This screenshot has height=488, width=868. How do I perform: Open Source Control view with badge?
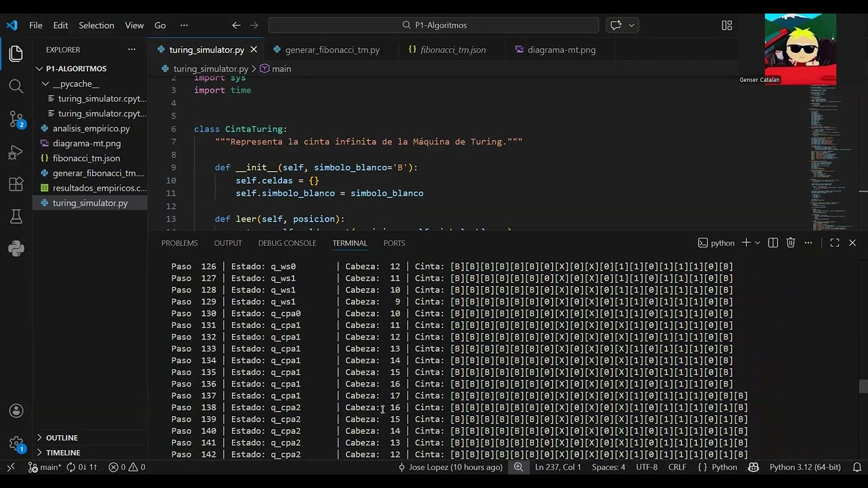[x=16, y=119]
